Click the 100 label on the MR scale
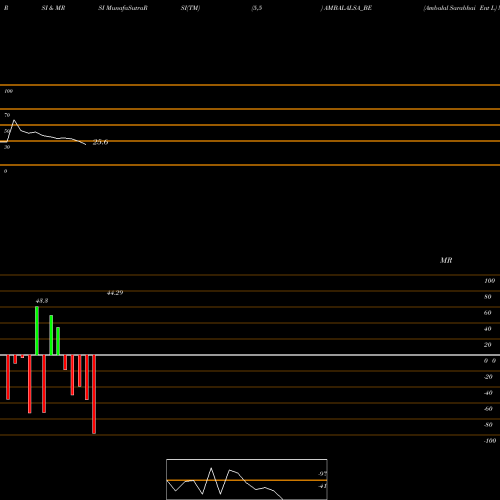Viewport: 500px width, 500px height. click(x=489, y=281)
